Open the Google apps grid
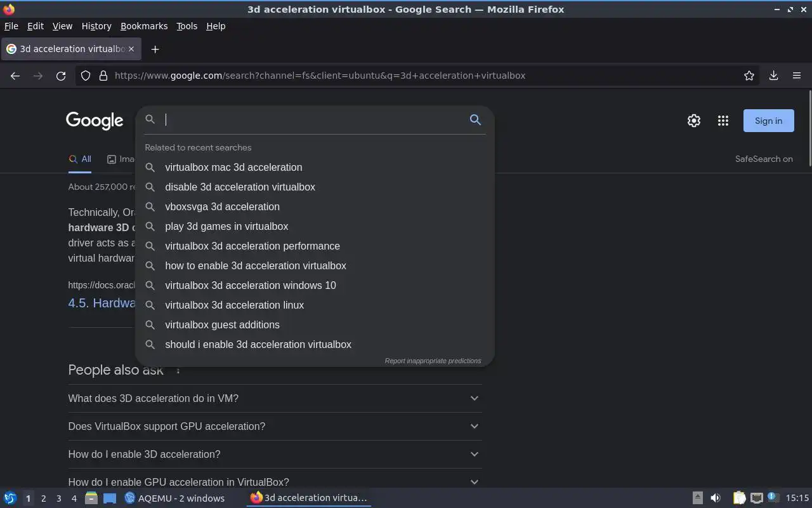The width and height of the screenshot is (812, 508). tap(723, 121)
